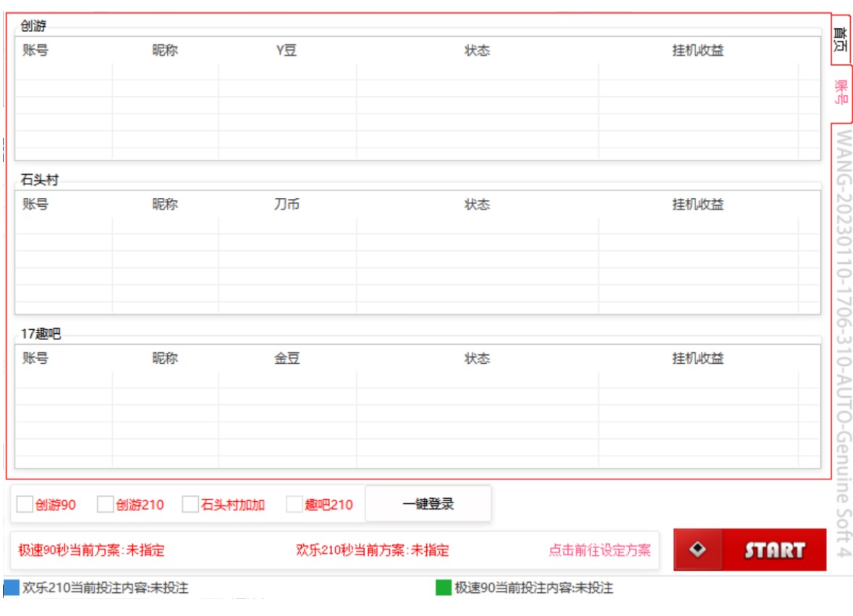Screen dimensions: 853x616
Task: Click the 账号 header in 17趣吧 table
Action: pyautogui.click(x=35, y=359)
